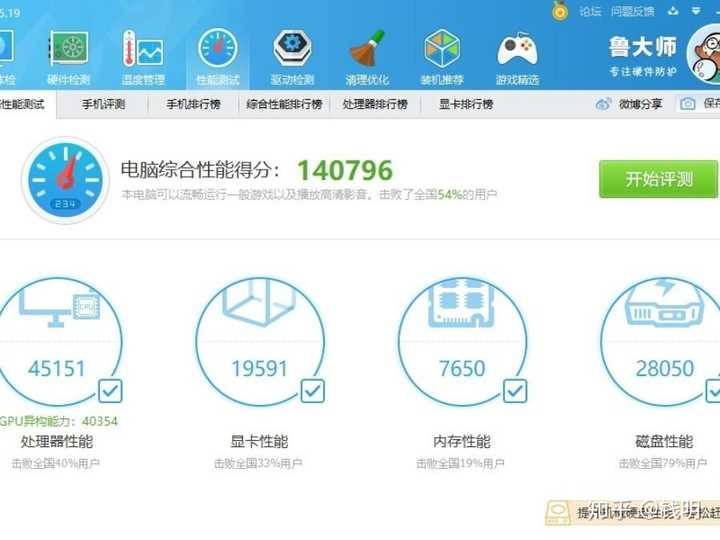The height and width of the screenshot is (540, 720).
Task: Toggle the 磁盘性能 checkbox under 28050
Action: pos(714,391)
